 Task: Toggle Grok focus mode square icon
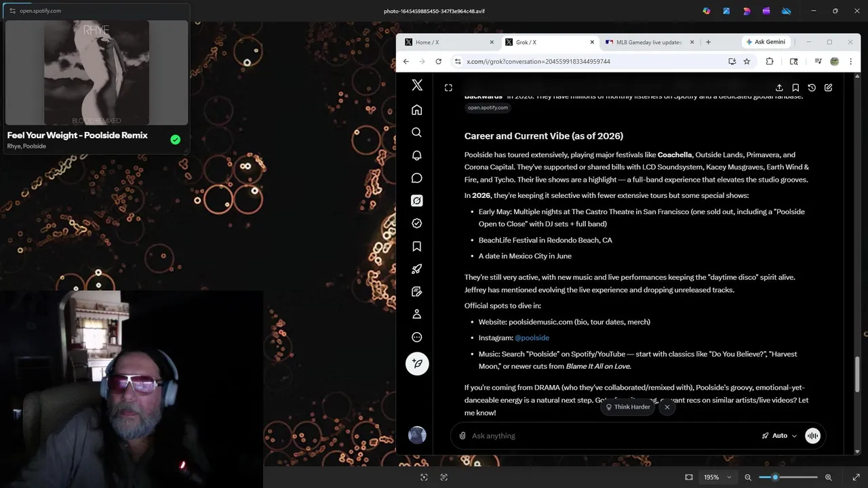448,87
